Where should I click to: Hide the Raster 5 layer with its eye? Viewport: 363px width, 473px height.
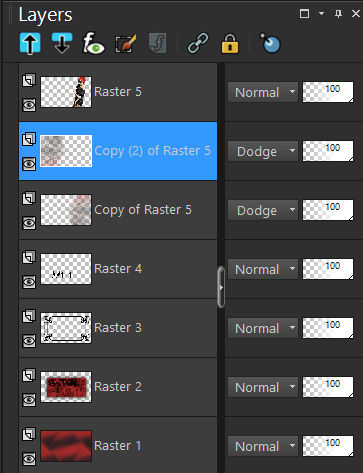tap(29, 105)
